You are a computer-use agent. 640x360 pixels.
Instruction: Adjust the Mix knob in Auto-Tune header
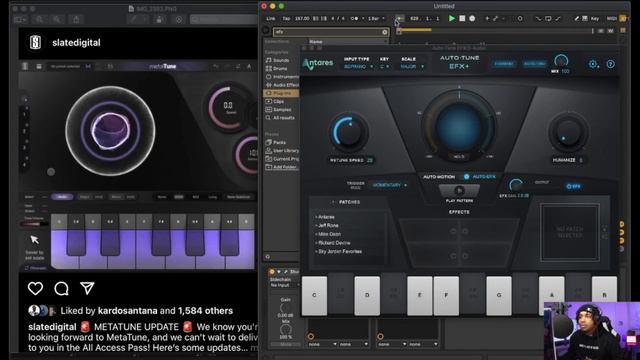pos(561,61)
